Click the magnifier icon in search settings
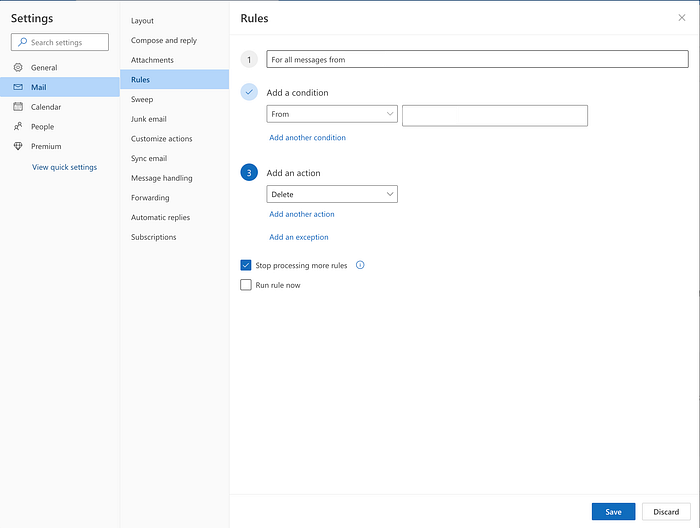Image resolution: width=700 pixels, height=528 pixels. 22,42
